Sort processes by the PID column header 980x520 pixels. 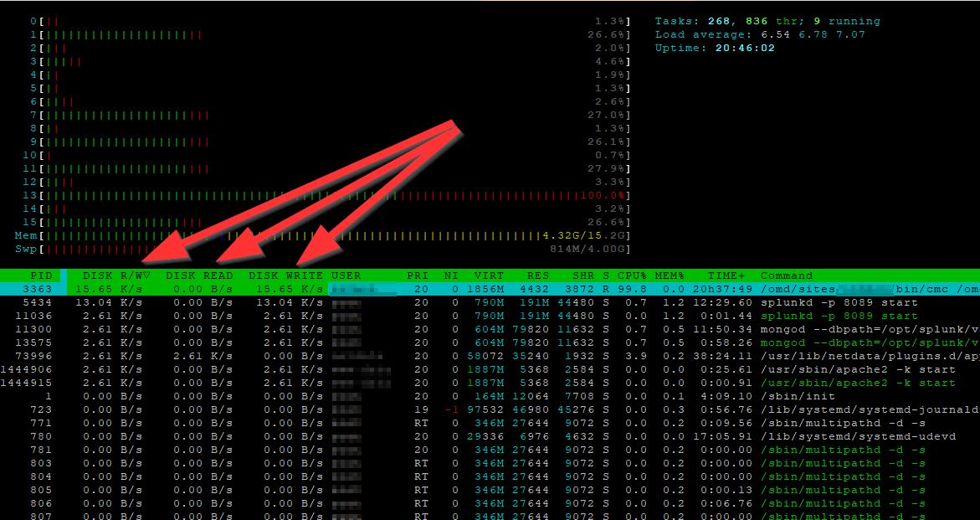[41, 275]
